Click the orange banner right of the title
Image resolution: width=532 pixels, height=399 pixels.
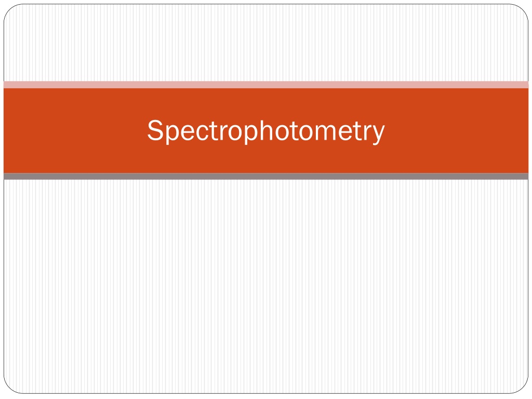coord(457,130)
